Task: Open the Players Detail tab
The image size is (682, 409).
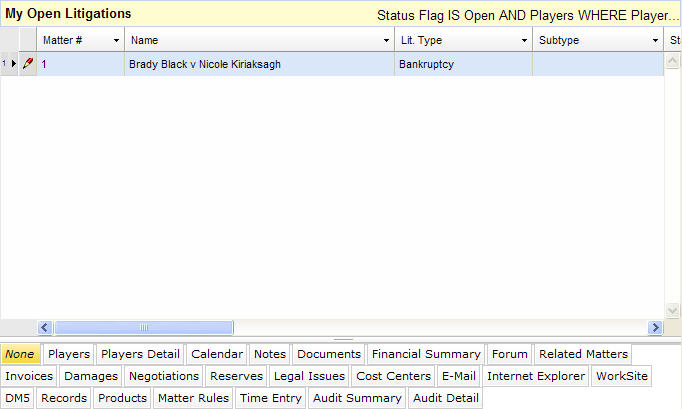Action: click(x=140, y=354)
